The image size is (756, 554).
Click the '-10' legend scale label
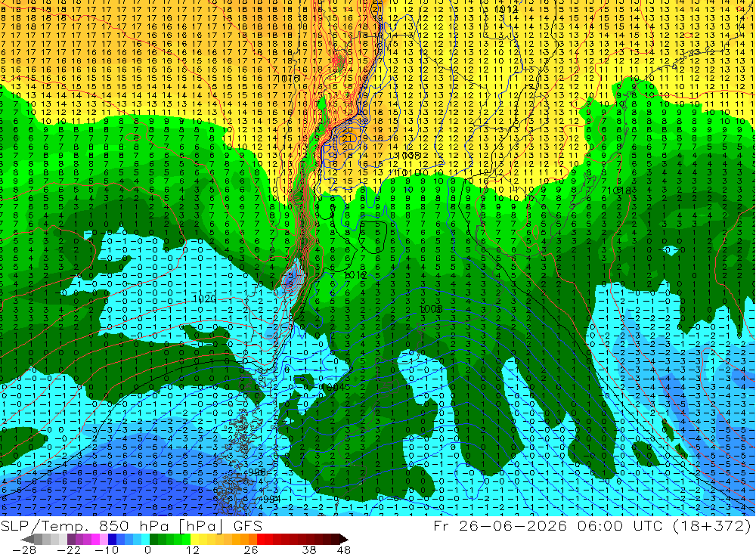point(107,550)
